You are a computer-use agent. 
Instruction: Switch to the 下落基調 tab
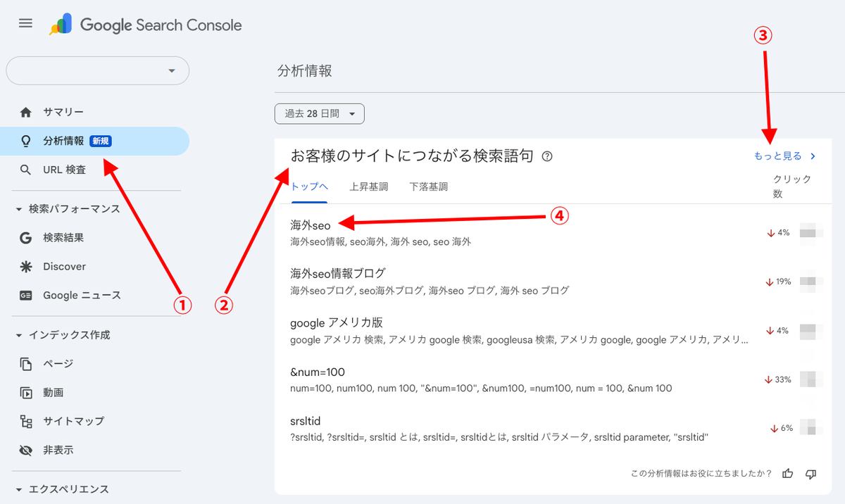pyautogui.click(x=428, y=187)
